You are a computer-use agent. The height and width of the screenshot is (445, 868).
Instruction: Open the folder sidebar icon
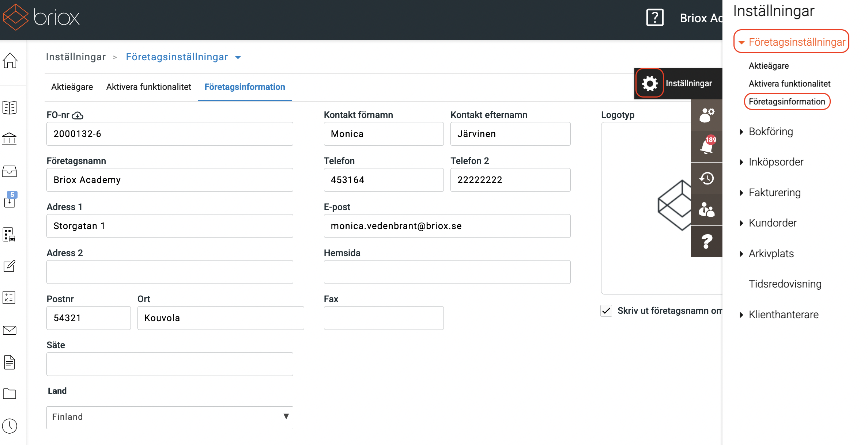click(10, 393)
